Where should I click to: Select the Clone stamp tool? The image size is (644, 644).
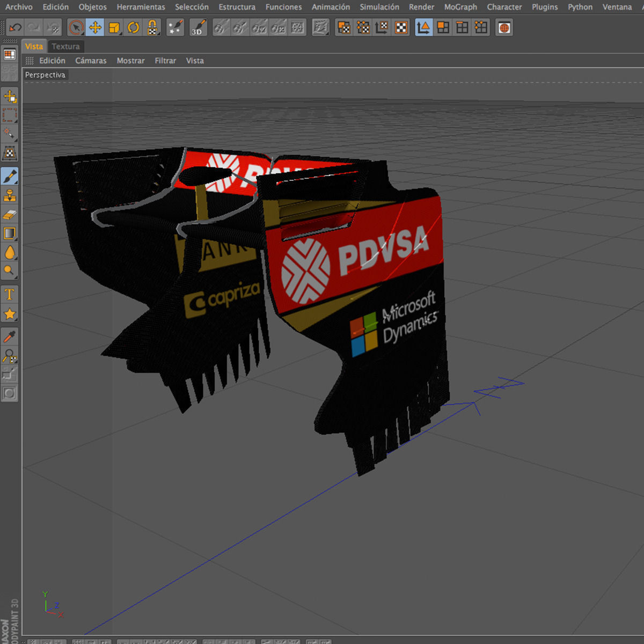coord(10,195)
